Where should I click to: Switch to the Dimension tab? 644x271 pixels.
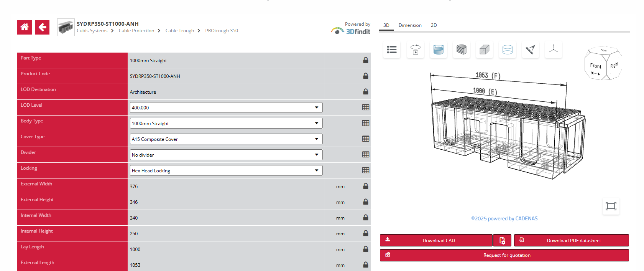coord(410,25)
